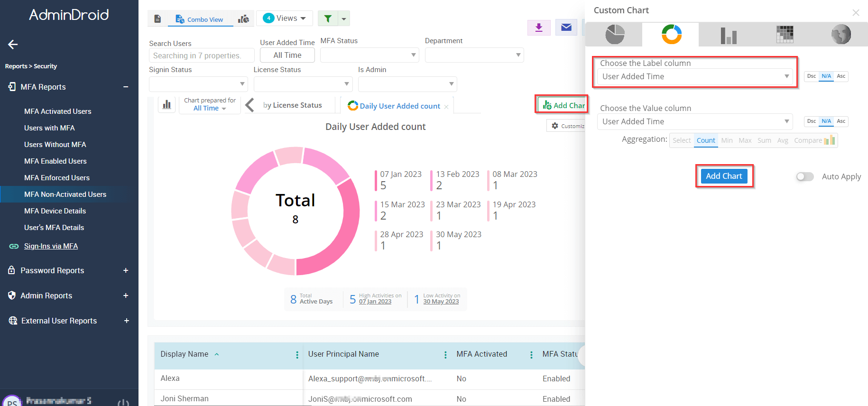
Task: Click the back arrow in sidebar
Action: click(x=13, y=45)
